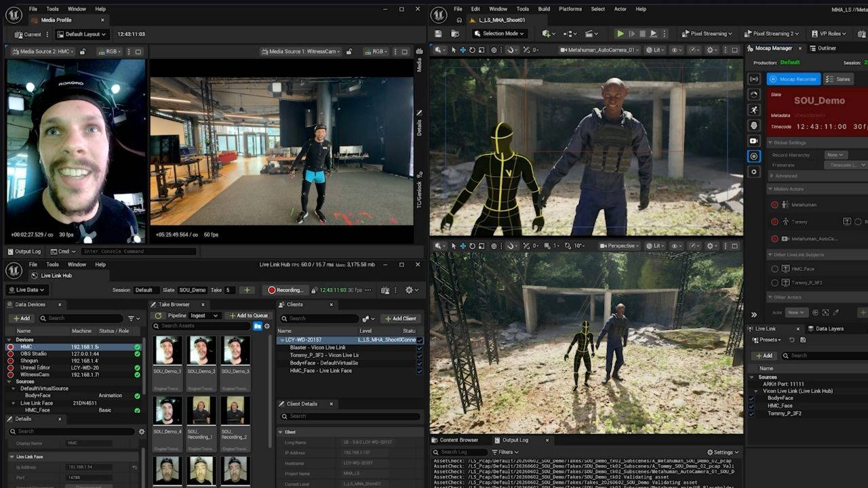This screenshot has width=868, height=488.
Task: Open the Pixel Streaming 2 dropdown
Action: [x=772, y=33]
